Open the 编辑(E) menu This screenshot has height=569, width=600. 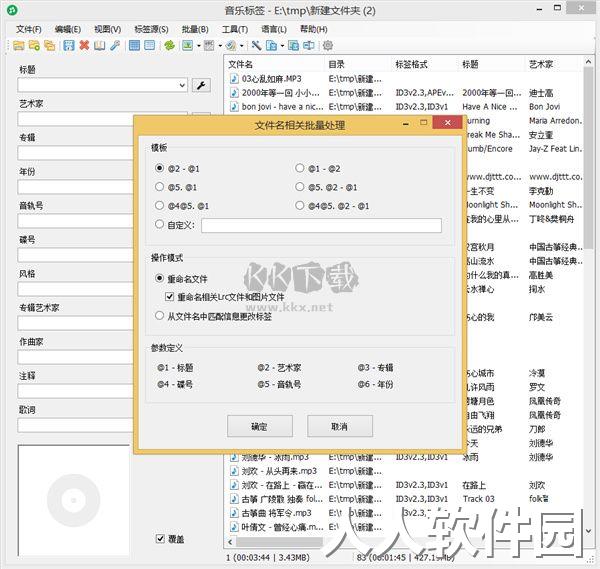68,29
